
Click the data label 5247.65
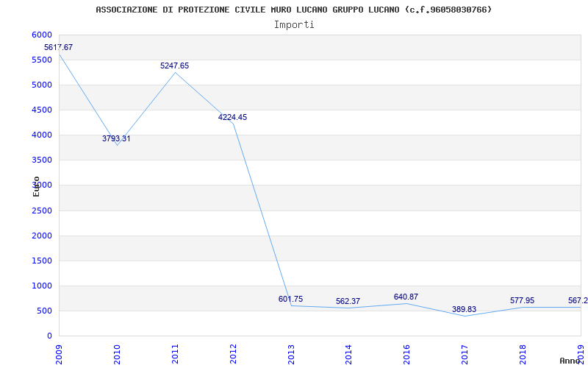point(174,66)
